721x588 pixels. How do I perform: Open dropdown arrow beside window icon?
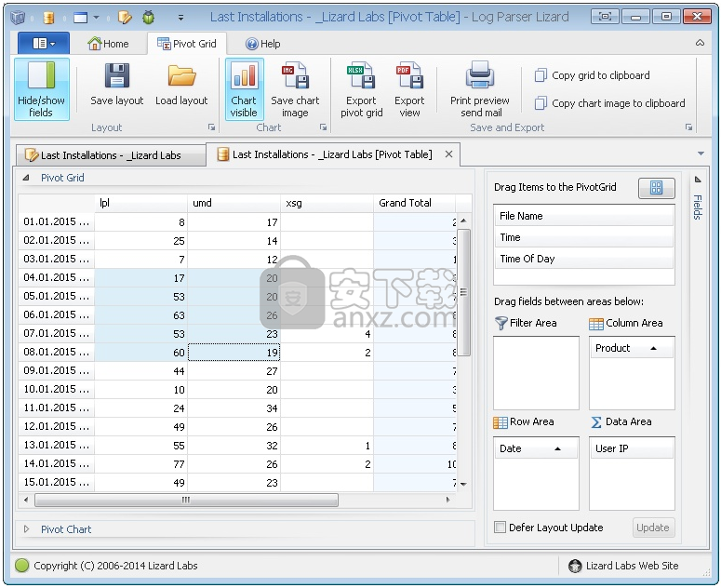click(x=96, y=18)
